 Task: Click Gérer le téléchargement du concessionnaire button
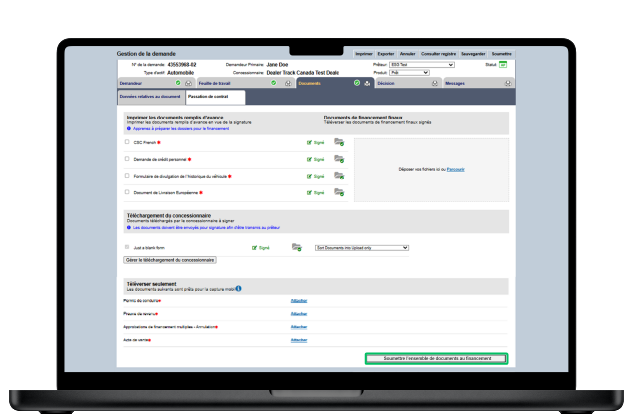pyautogui.click(x=170, y=259)
